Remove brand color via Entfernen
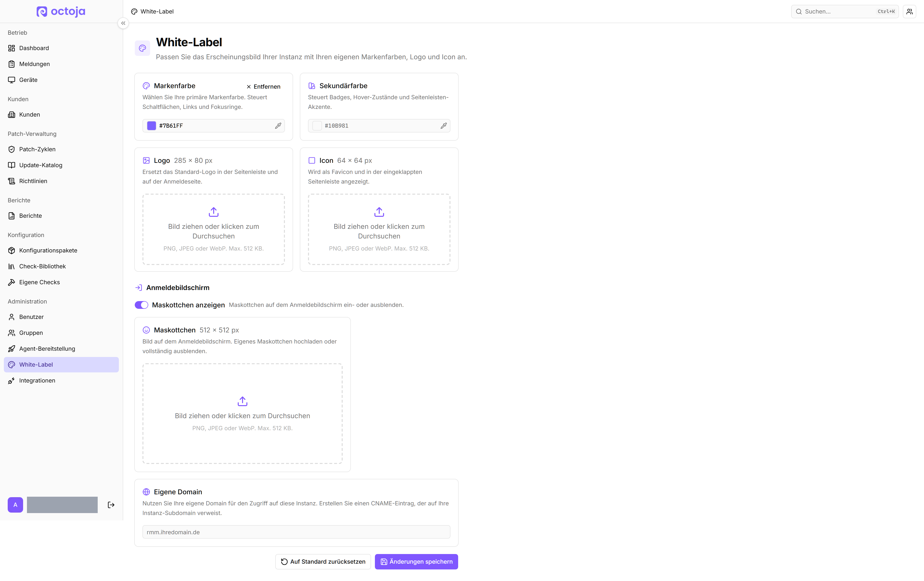 263,86
